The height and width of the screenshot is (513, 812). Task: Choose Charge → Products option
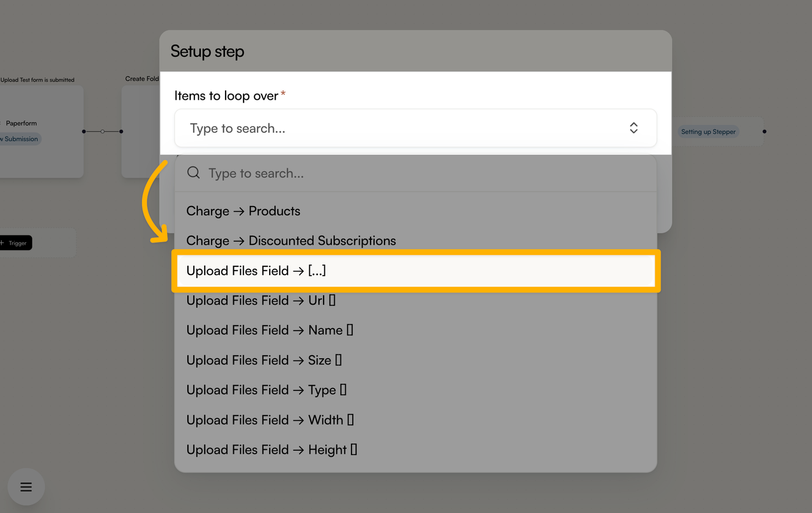coord(415,211)
